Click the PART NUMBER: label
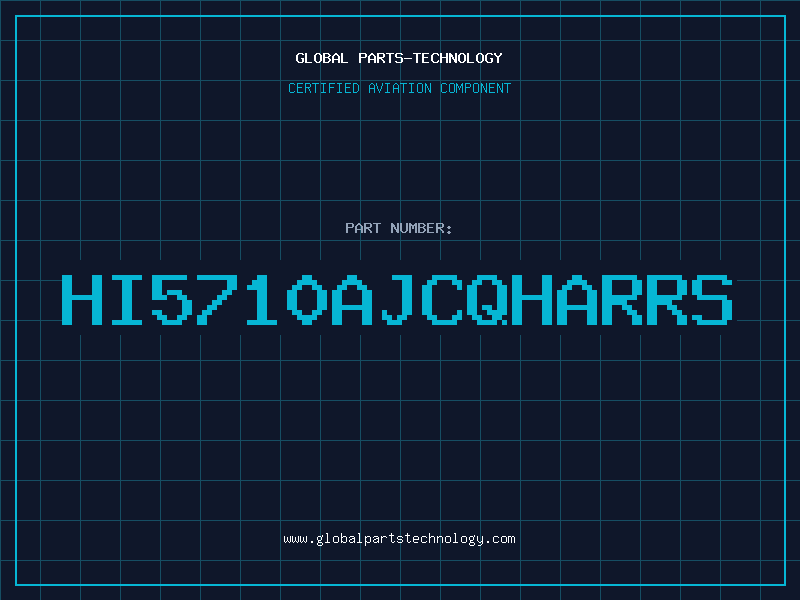The height and width of the screenshot is (600, 800). (399, 228)
